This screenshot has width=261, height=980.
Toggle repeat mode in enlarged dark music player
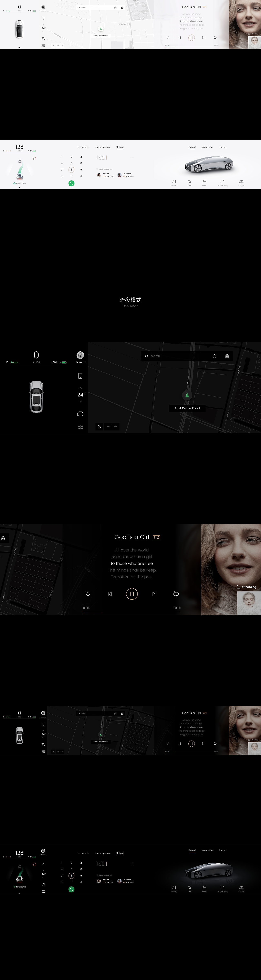pyautogui.click(x=176, y=594)
